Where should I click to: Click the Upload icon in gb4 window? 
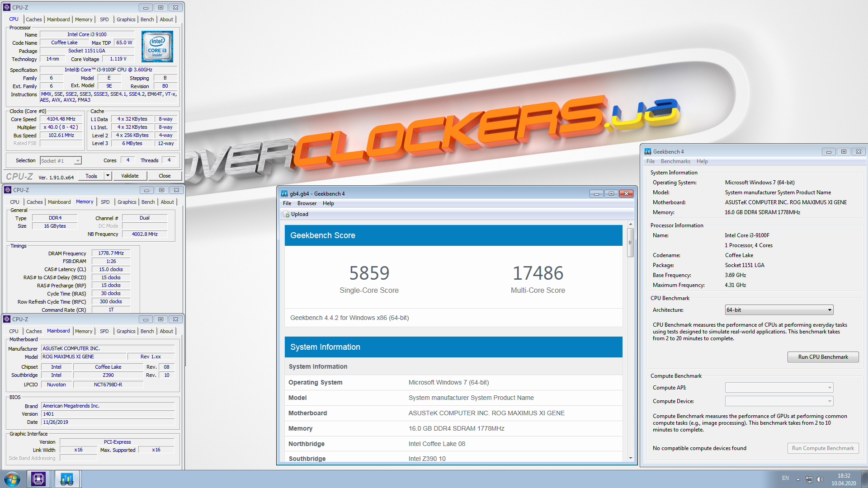coord(286,214)
